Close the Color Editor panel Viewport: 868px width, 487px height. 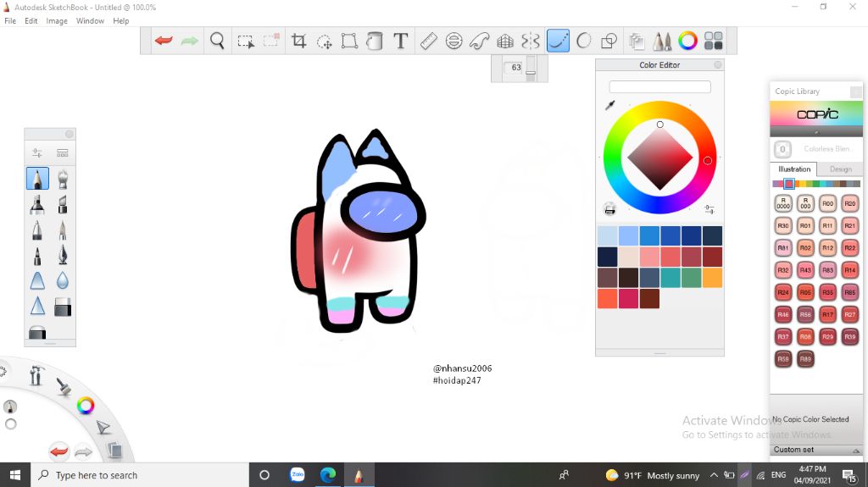tap(717, 64)
